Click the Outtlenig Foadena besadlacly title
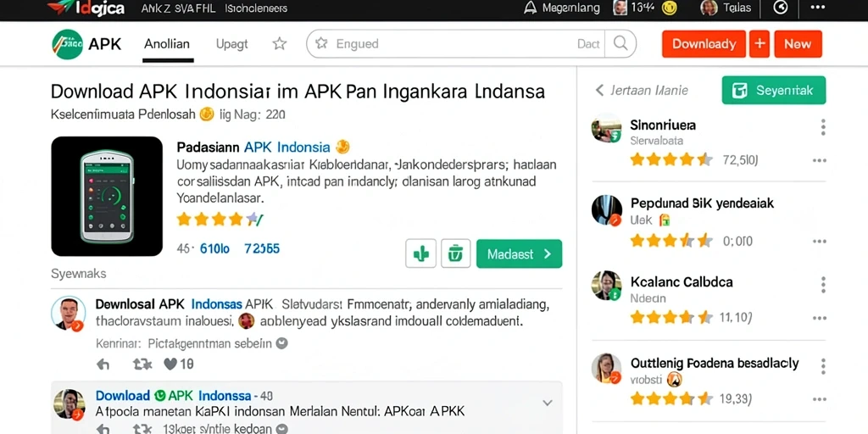The image size is (868, 434). [x=715, y=364]
